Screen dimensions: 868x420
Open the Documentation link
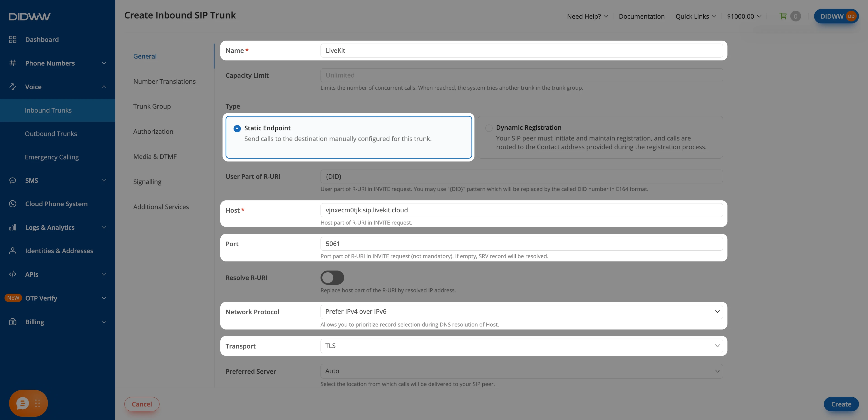[642, 16]
